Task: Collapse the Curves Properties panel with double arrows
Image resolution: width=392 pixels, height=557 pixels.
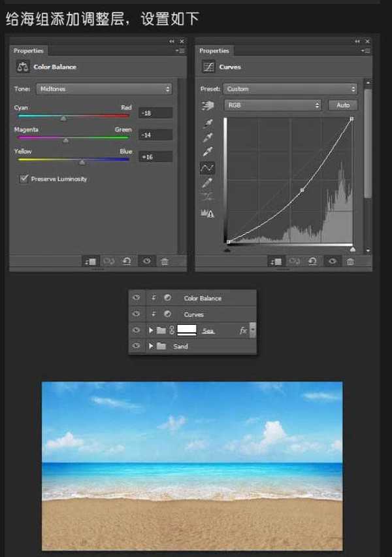Action: 357,42
